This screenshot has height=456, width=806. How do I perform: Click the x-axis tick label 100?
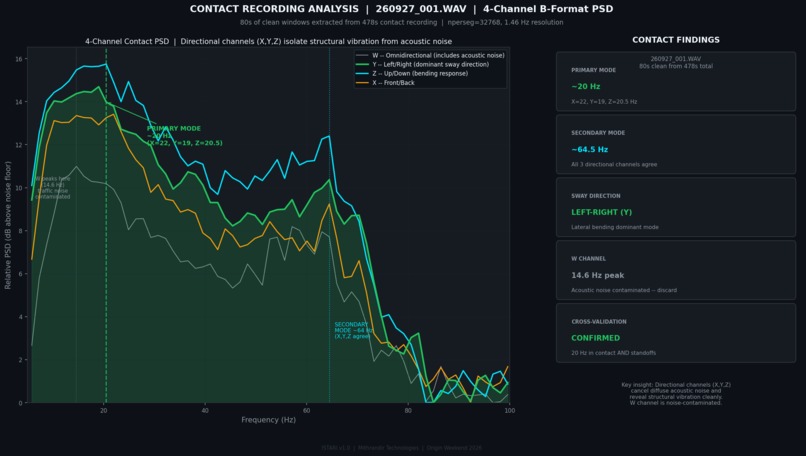[x=509, y=410]
